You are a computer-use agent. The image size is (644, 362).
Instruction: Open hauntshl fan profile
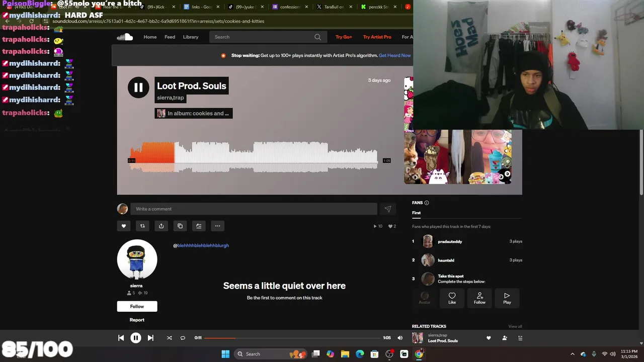[x=446, y=260]
